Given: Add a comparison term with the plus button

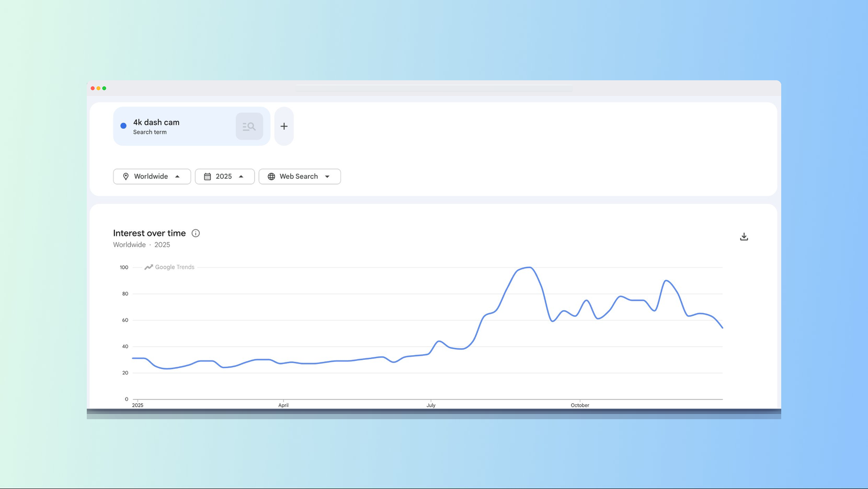Looking at the screenshot, I should 284,127.
